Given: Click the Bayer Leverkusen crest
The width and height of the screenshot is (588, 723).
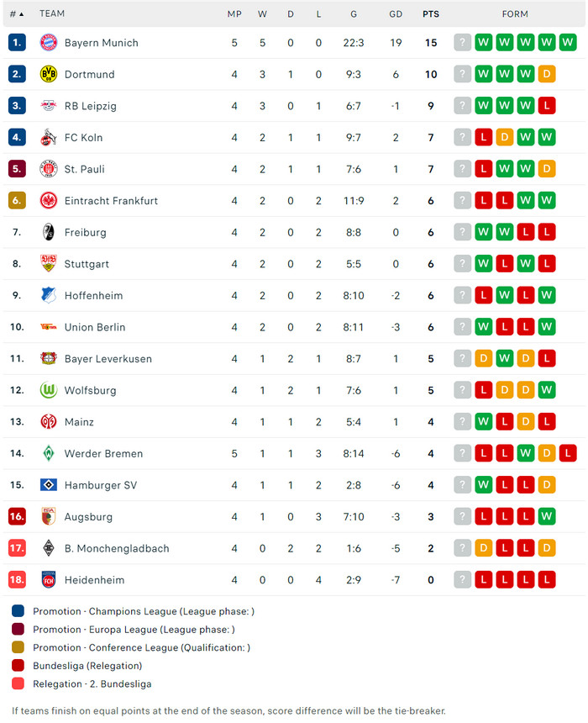Looking at the screenshot, I should 48,359.
